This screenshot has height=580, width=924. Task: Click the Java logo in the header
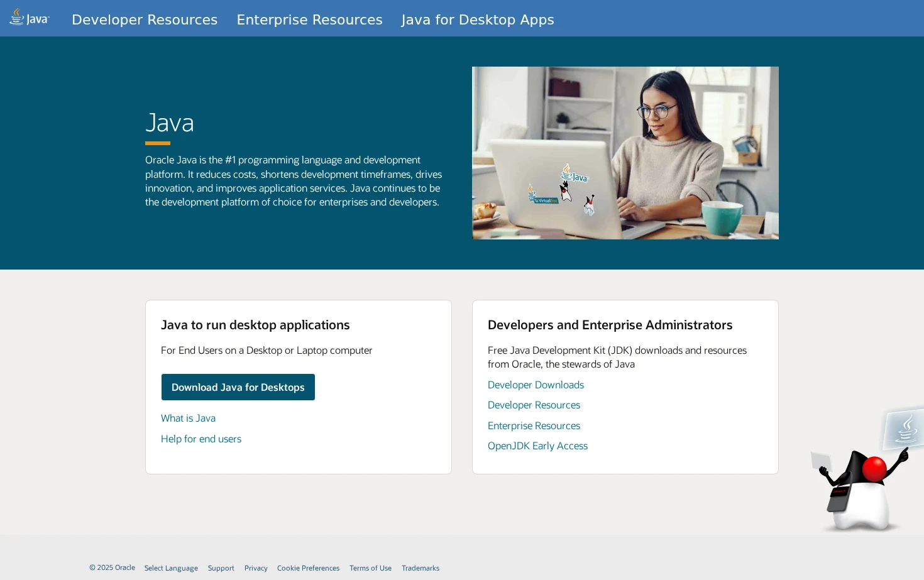pos(30,18)
